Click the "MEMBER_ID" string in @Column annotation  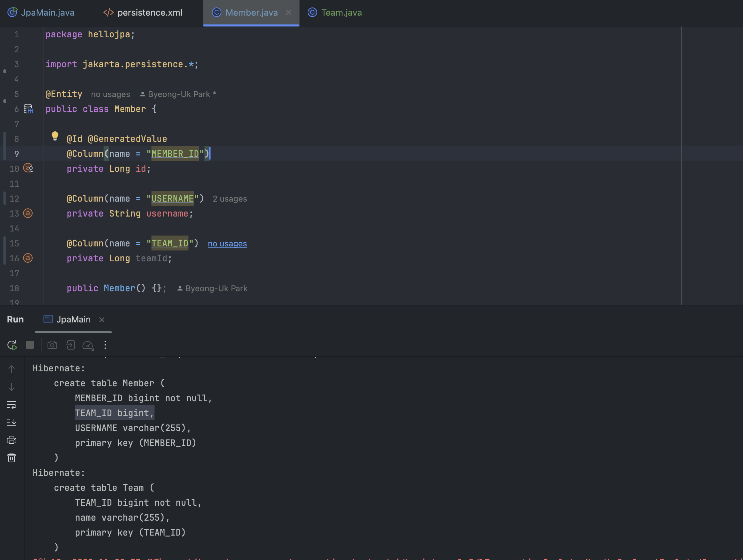coord(175,154)
